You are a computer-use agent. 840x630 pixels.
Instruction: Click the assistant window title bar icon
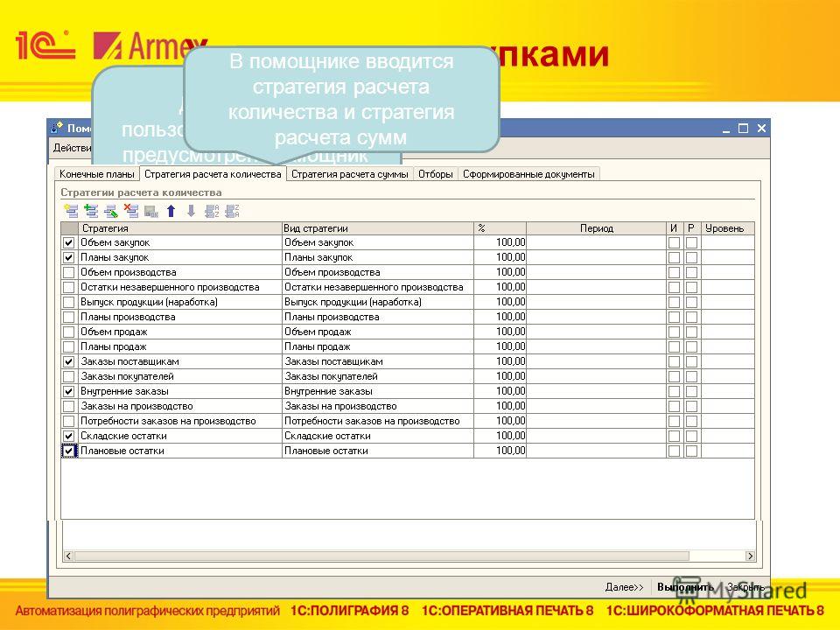pyautogui.click(x=57, y=128)
